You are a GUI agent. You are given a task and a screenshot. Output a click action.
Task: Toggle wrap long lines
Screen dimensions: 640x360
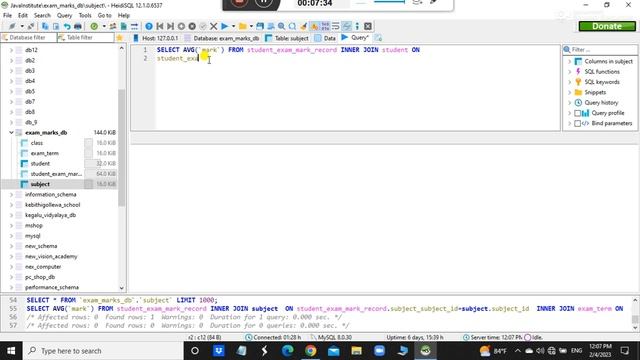(336, 26)
